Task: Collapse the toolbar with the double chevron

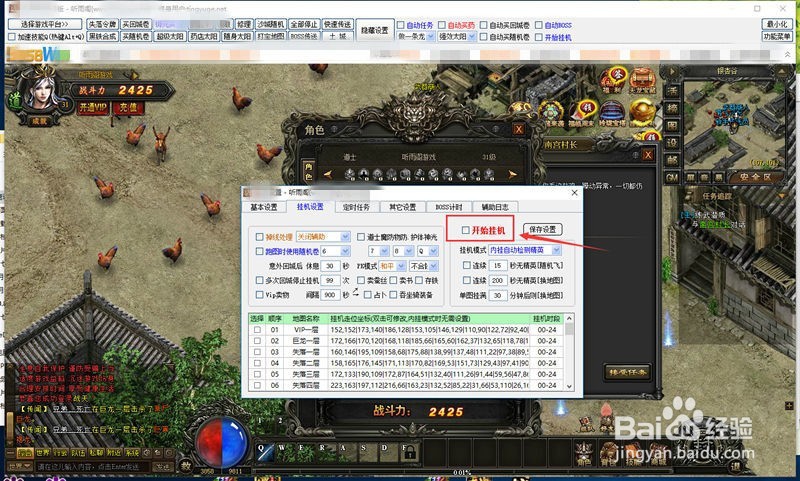Action: [x=787, y=54]
